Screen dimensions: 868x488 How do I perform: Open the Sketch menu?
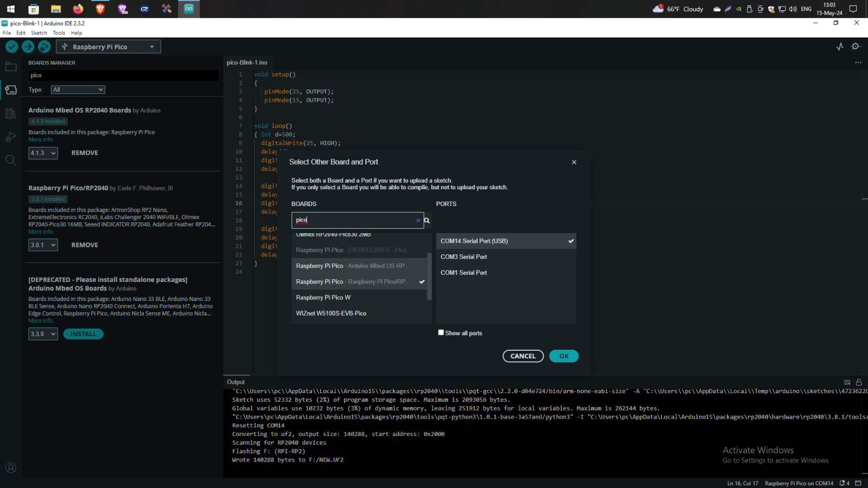click(x=39, y=33)
